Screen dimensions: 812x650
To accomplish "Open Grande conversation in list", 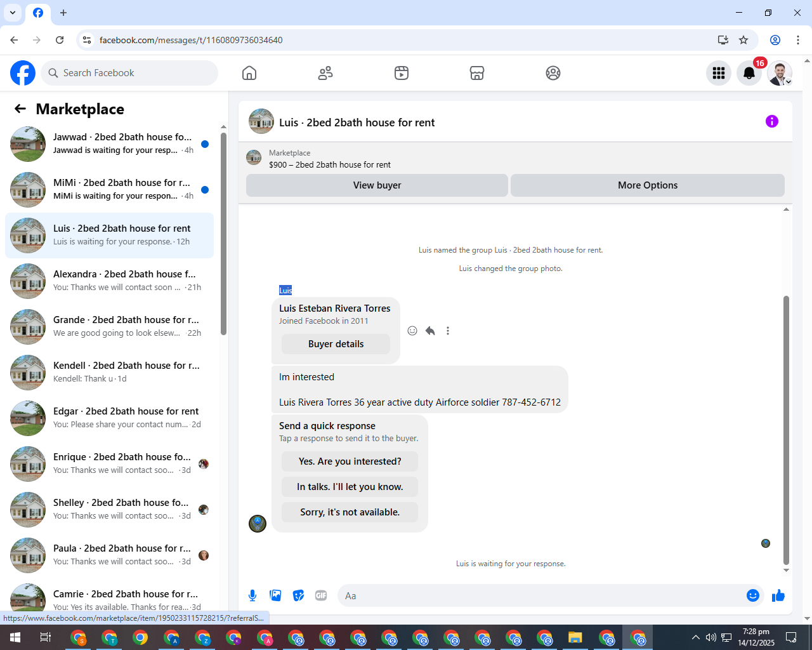I will pyautogui.click(x=109, y=327).
